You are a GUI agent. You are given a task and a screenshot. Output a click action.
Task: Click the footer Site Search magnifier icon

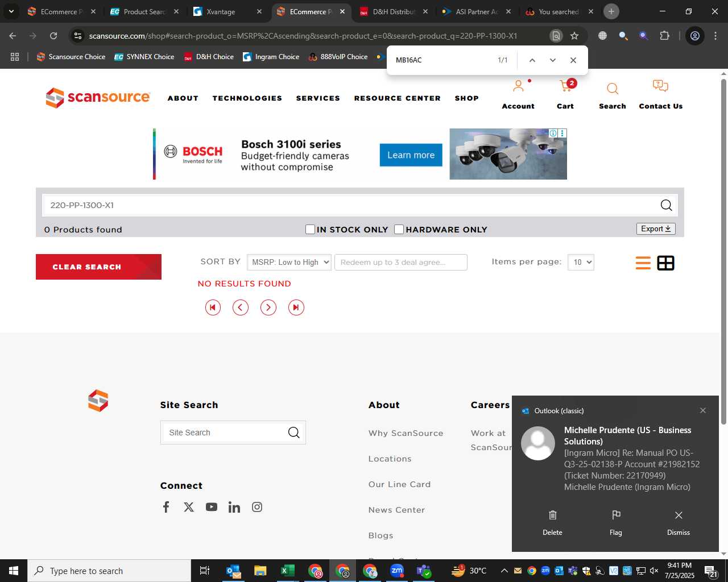pyautogui.click(x=293, y=433)
